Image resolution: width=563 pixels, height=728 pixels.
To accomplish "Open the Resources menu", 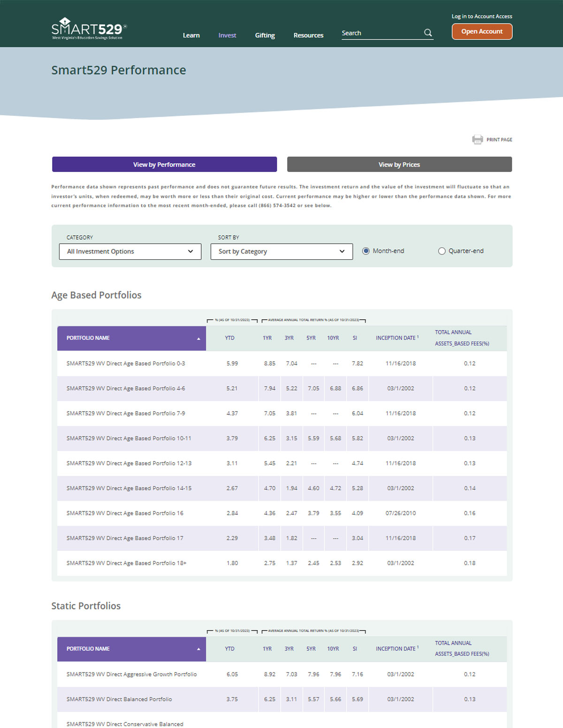I will [308, 35].
